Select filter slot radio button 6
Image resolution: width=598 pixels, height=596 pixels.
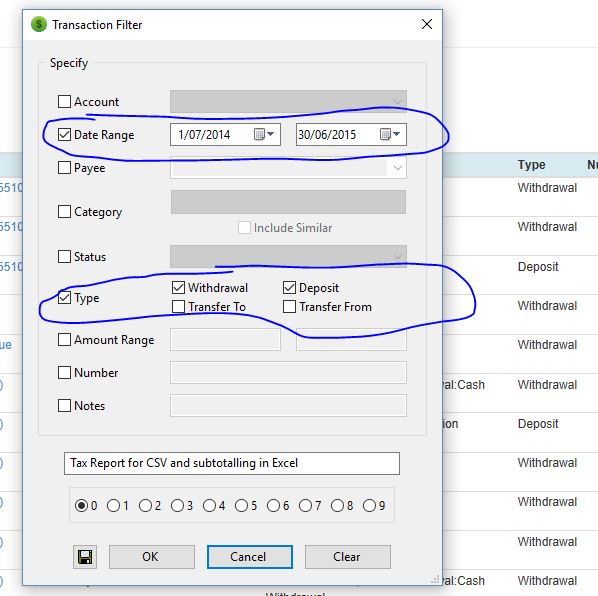point(273,506)
